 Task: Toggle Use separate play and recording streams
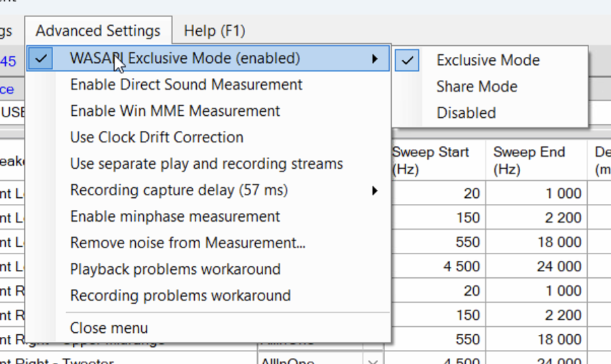point(206,164)
